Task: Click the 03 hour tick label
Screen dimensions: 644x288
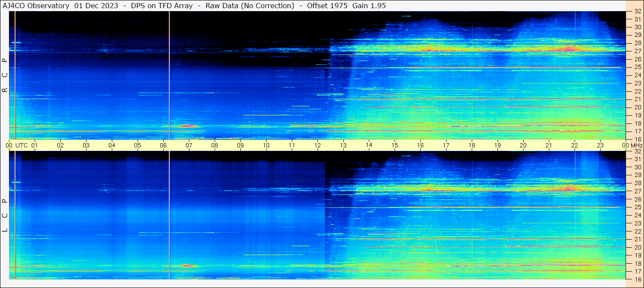Action: [86, 145]
